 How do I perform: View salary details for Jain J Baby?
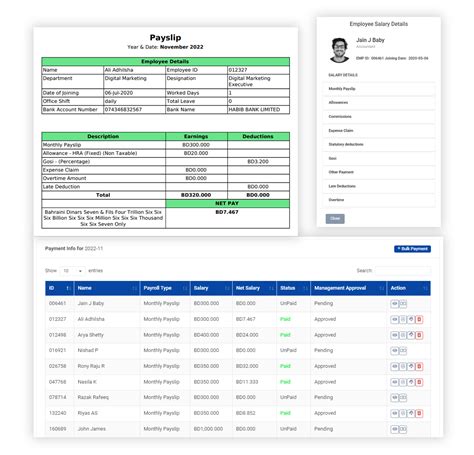(x=394, y=304)
